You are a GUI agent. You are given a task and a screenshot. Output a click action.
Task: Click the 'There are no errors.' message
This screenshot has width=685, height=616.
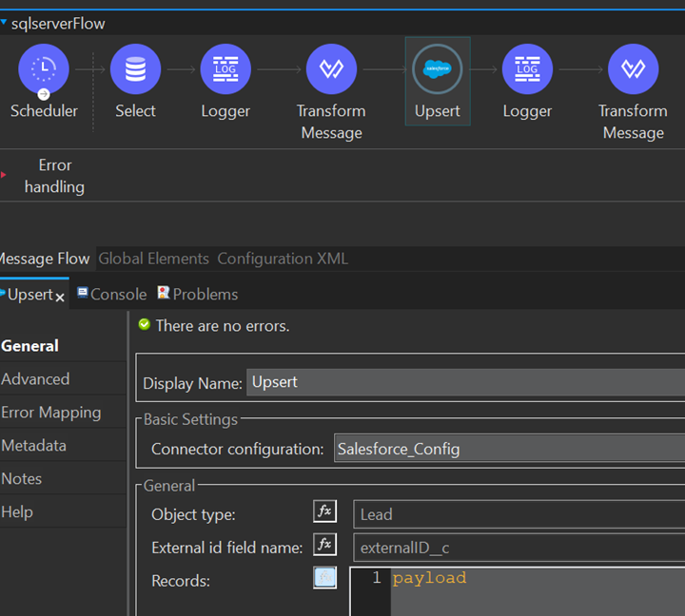click(x=223, y=326)
